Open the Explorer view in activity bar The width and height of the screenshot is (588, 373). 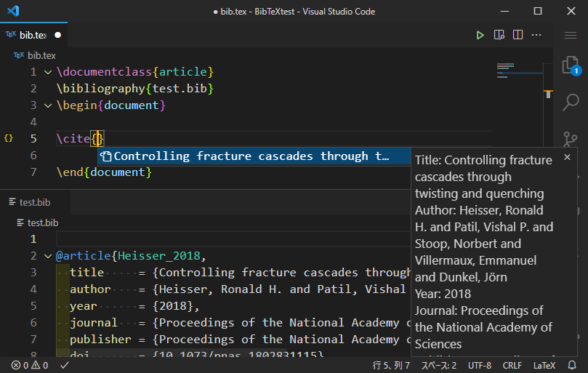point(571,66)
